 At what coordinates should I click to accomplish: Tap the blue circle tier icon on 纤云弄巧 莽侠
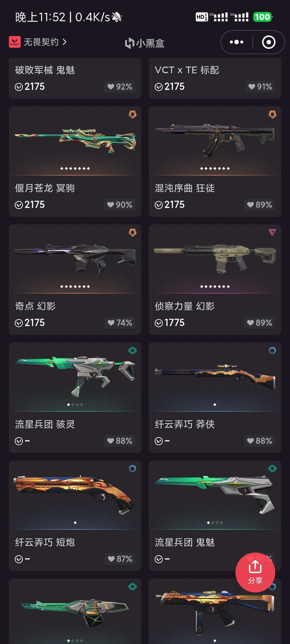[272, 350]
